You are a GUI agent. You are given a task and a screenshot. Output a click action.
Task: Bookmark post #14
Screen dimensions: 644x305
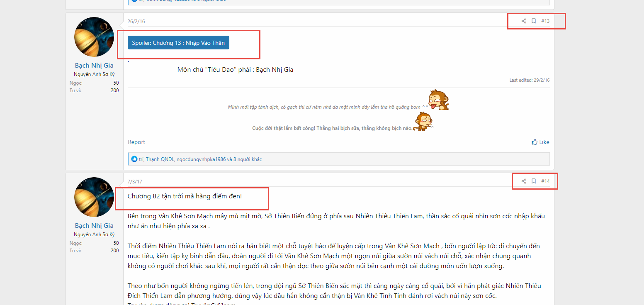(534, 181)
